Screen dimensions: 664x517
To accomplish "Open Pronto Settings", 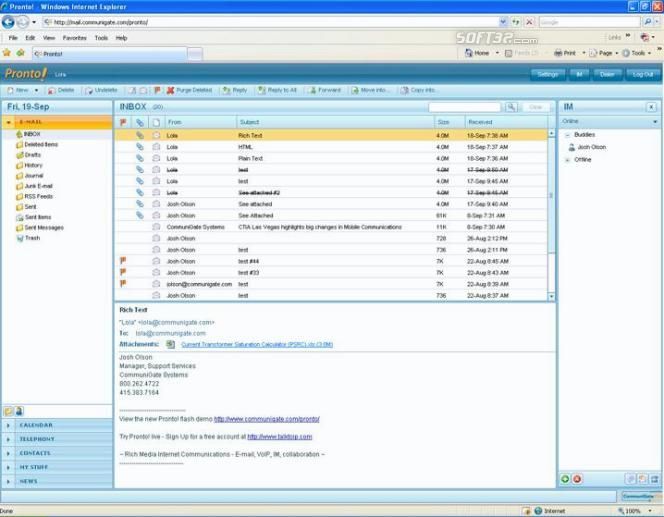I will (x=548, y=75).
